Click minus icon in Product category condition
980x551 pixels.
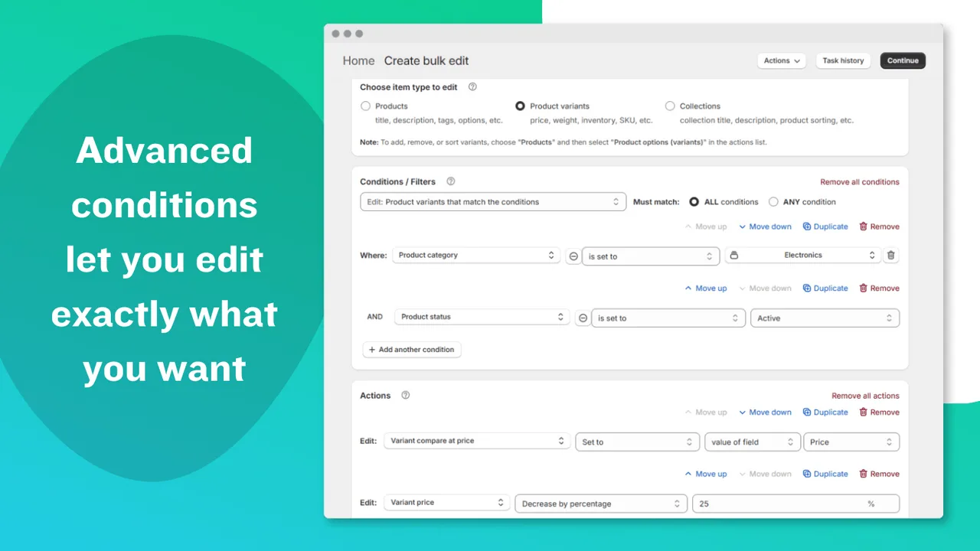(573, 256)
